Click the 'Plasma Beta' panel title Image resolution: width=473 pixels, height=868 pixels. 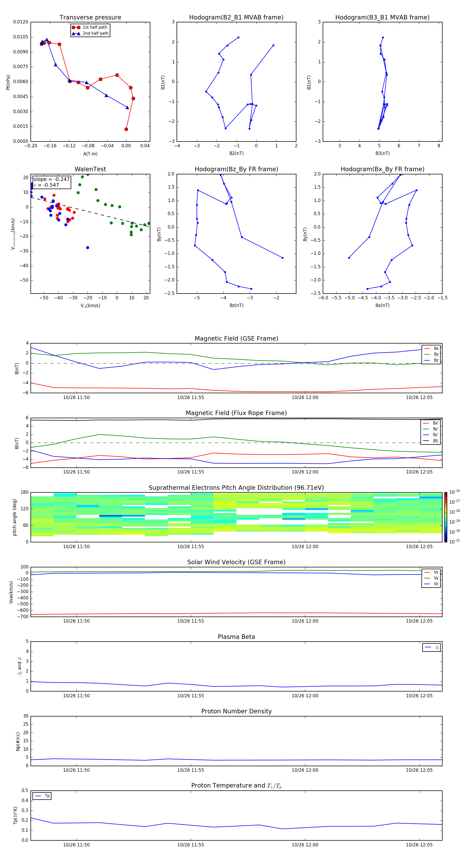[x=236, y=637]
